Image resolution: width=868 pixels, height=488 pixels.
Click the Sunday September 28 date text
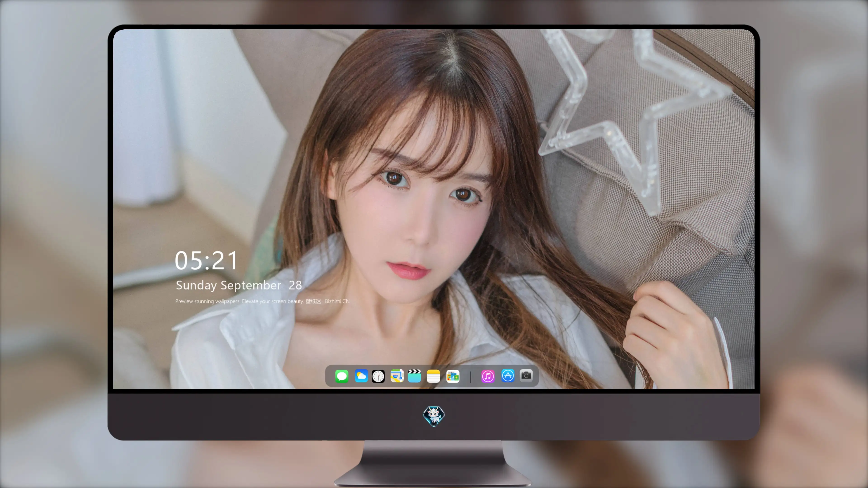coord(238,285)
